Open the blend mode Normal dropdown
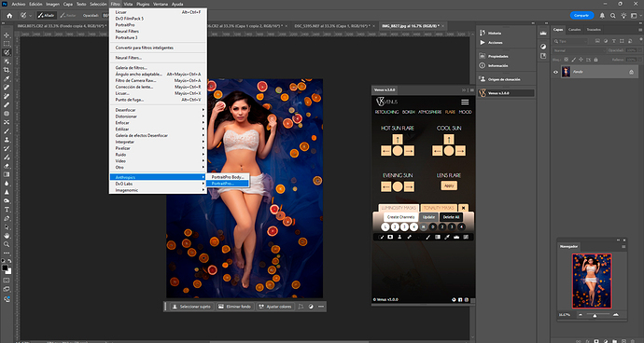The height and width of the screenshot is (343, 644). (579, 50)
